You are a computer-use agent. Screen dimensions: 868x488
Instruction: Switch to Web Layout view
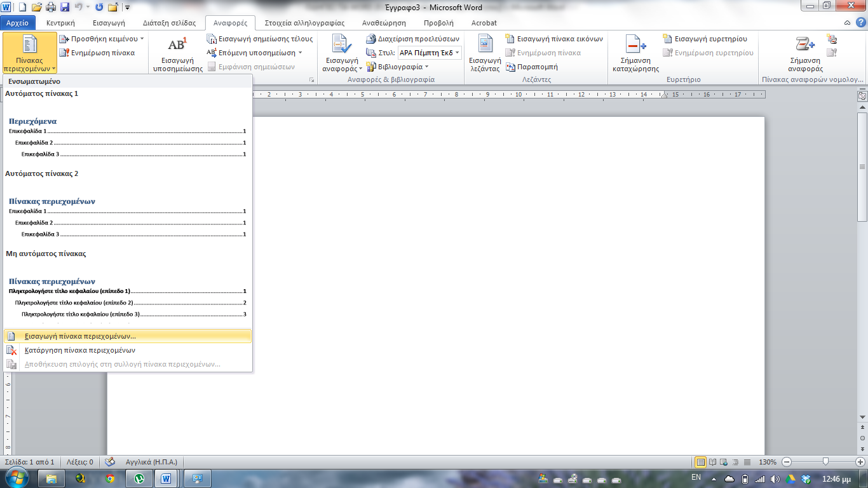point(725,462)
